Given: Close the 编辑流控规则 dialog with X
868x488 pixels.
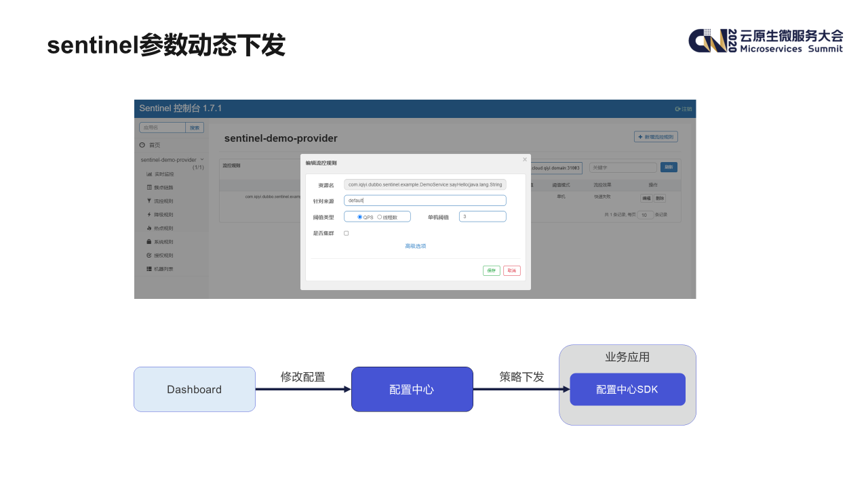Looking at the screenshot, I should (524, 159).
